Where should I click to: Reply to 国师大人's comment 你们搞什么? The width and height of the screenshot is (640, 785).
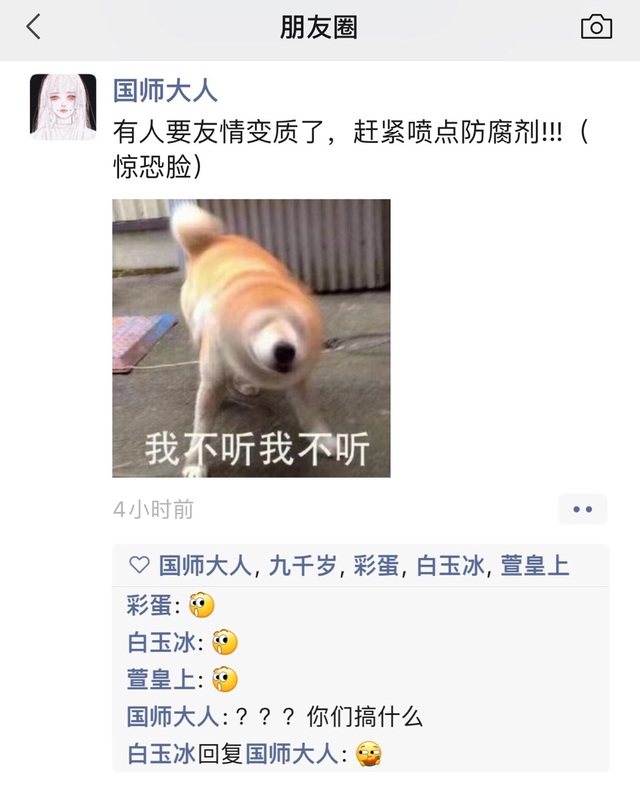[x=275, y=716]
